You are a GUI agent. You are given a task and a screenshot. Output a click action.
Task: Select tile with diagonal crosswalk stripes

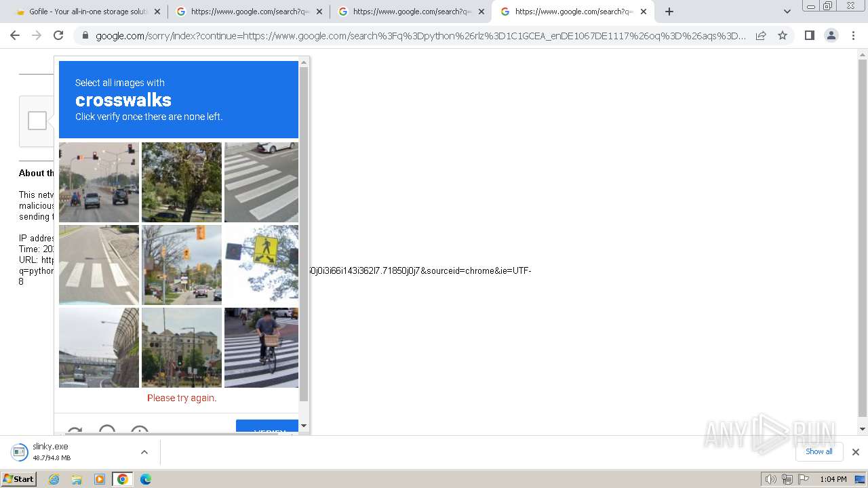(261, 182)
